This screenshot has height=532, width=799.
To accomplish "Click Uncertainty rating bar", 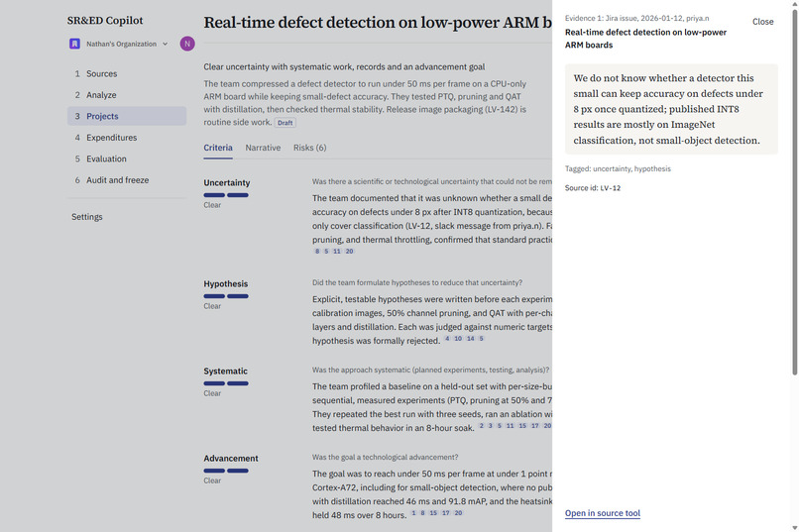I will [226, 195].
